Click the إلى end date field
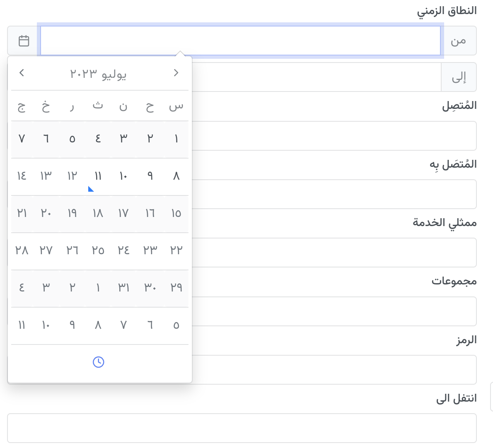The height and width of the screenshot is (448, 493). coord(317,77)
